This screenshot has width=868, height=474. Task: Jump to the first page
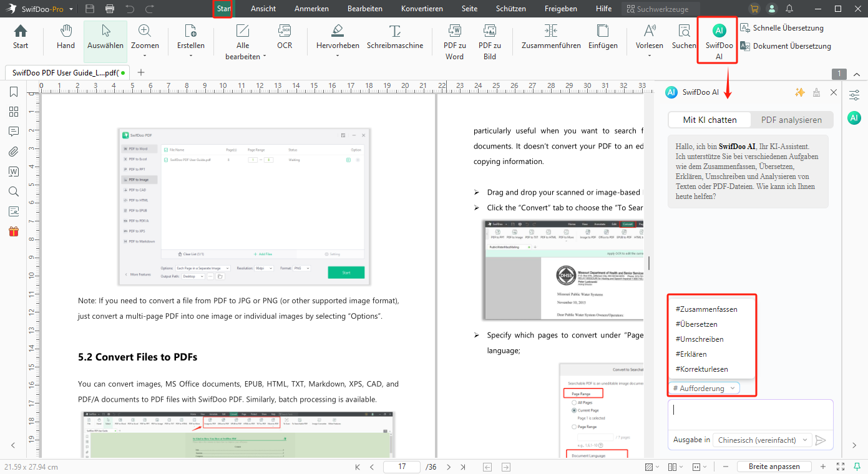point(358,467)
